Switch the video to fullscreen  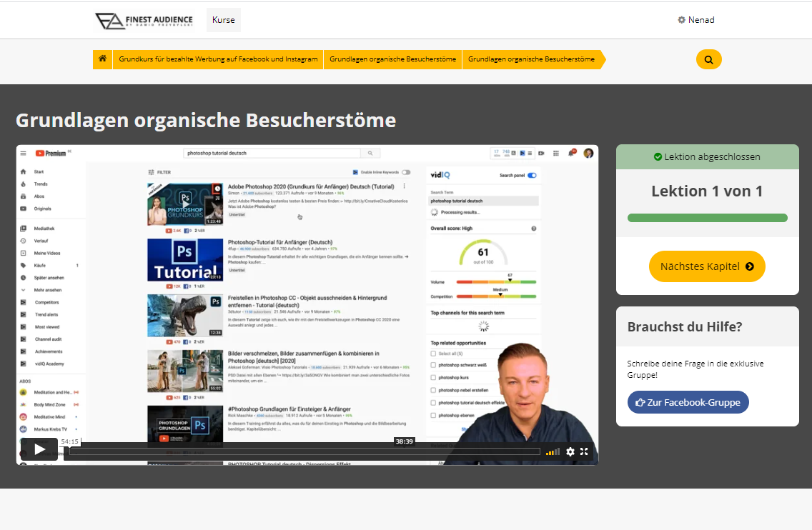point(584,452)
